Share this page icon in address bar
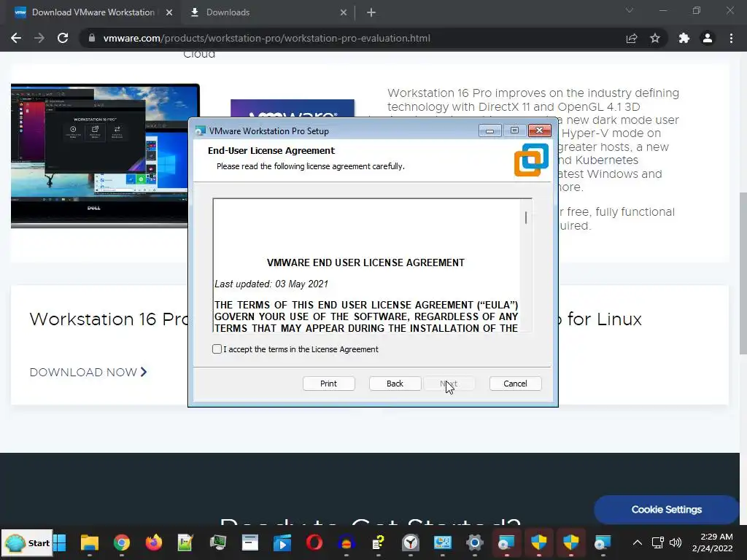This screenshot has width=747, height=560. (x=632, y=38)
